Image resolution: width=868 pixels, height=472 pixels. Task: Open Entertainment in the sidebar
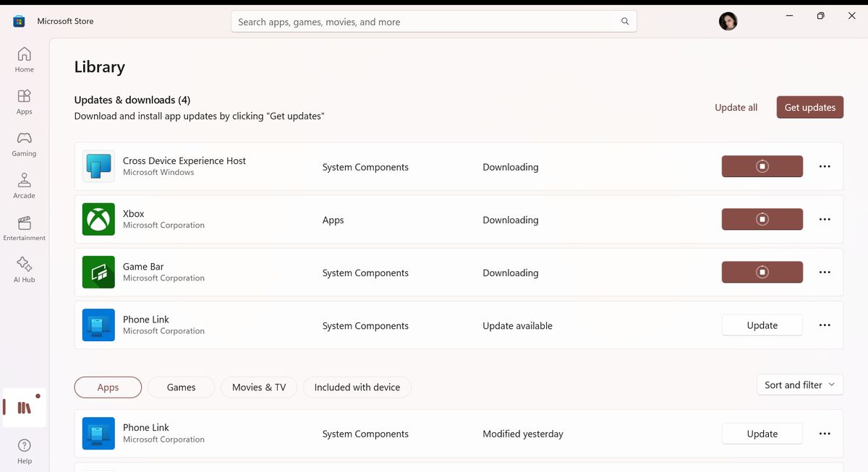pyautogui.click(x=24, y=228)
